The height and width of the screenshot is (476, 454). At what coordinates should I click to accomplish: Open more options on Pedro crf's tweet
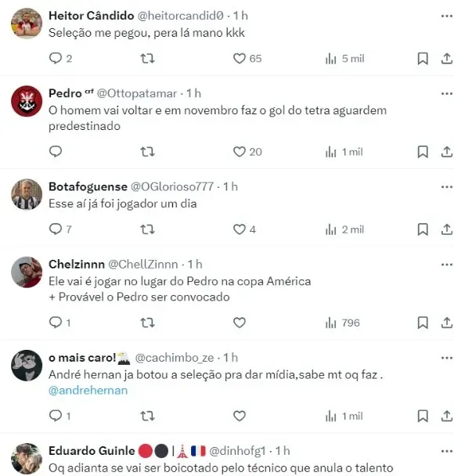tap(447, 93)
